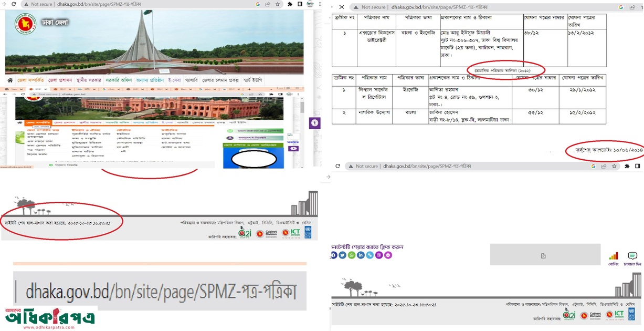Share the page via LinkedIn icon
The height and width of the screenshot is (331, 644).
tap(361, 255)
